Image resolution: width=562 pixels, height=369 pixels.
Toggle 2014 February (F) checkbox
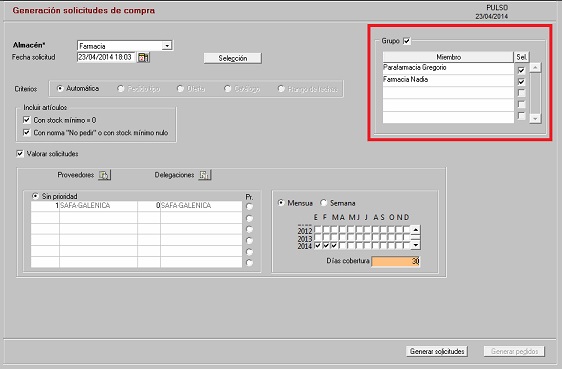(x=326, y=245)
